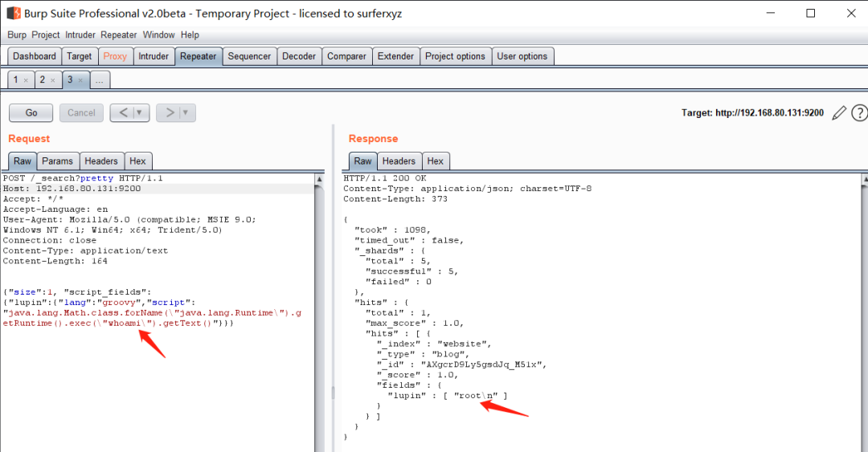The image size is (868, 452).
Task: Click the '"_type" : "blog"' line
Action: (423, 355)
